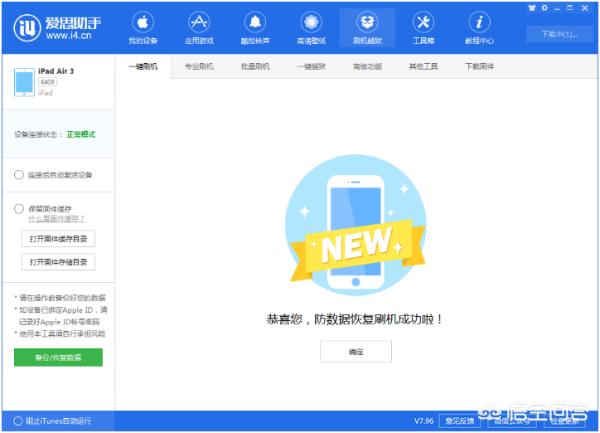Click 打开固件缓存目录 button
The height and width of the screenshot is (433, 600).
(x=58, y=239)
